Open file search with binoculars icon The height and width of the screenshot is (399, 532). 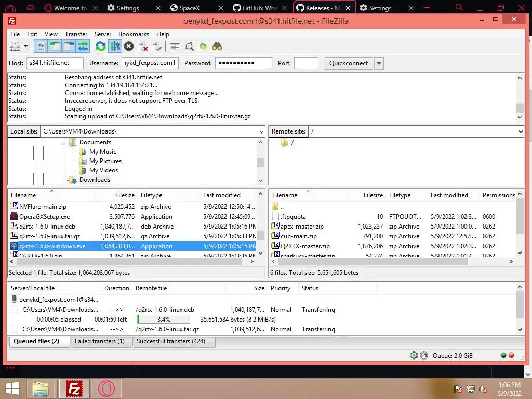pyautogui.click(x=217, y=46)
